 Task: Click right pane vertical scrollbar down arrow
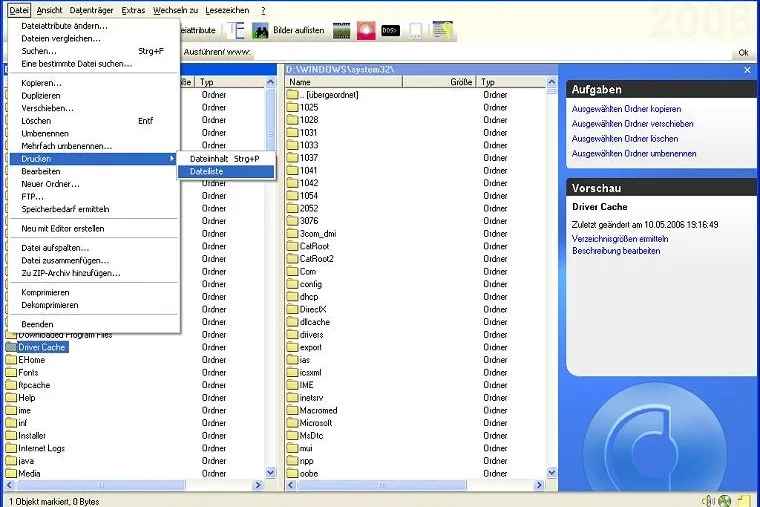[x=552, y=472]
